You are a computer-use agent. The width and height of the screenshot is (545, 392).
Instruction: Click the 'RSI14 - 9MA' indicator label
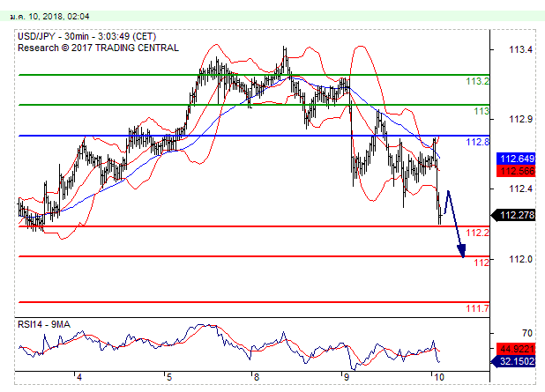[44, 324]
